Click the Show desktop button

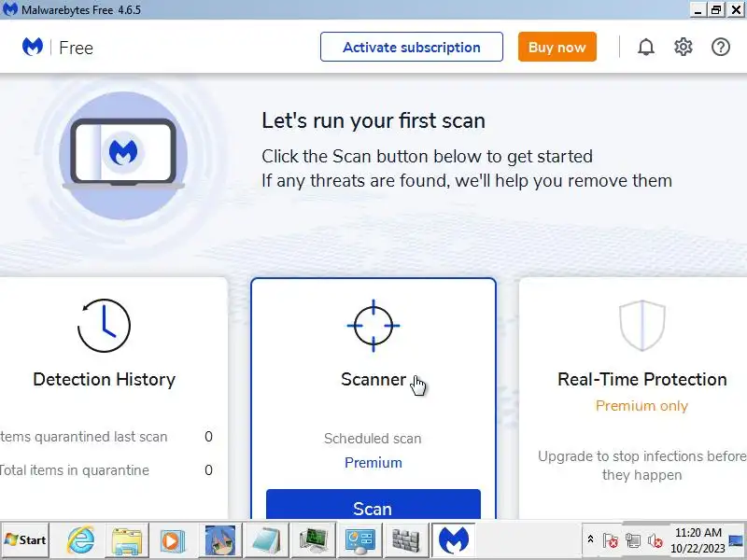737,540
